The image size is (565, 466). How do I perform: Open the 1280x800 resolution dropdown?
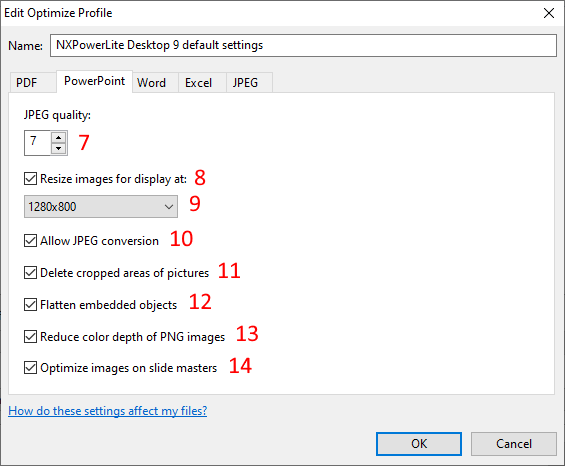tap(101, 207)
